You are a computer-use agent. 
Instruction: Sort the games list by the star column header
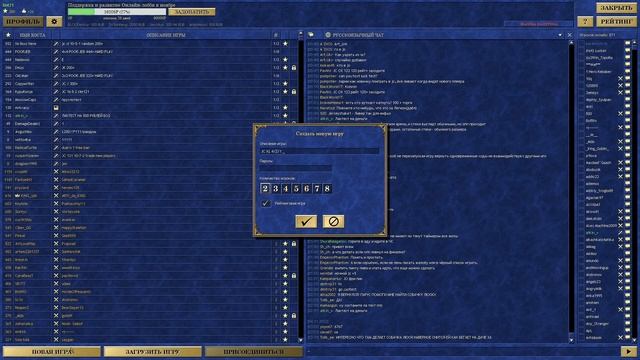(x=8, y=35)
